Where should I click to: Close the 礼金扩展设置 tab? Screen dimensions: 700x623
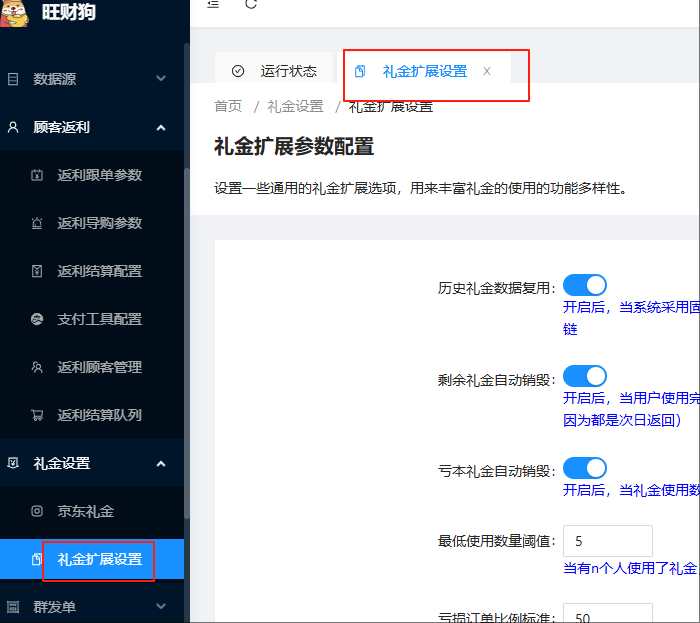click(x=487, y=71)
